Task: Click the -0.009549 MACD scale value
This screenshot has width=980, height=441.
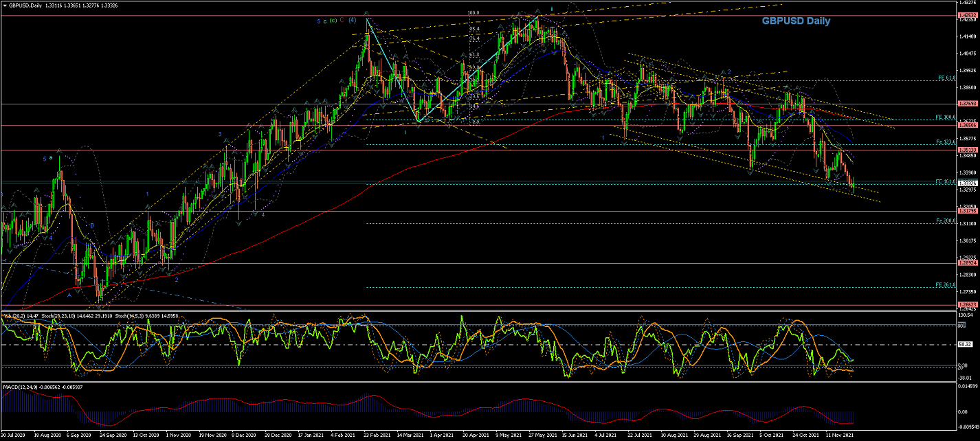Action: (967, 427)
